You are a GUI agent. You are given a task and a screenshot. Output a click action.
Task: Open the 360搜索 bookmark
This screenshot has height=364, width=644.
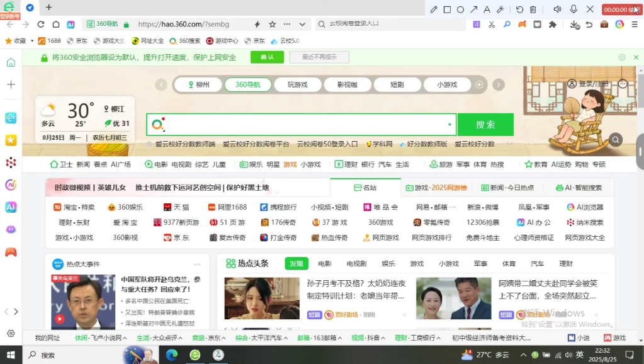pyautogui.click(x=185, y=41)
